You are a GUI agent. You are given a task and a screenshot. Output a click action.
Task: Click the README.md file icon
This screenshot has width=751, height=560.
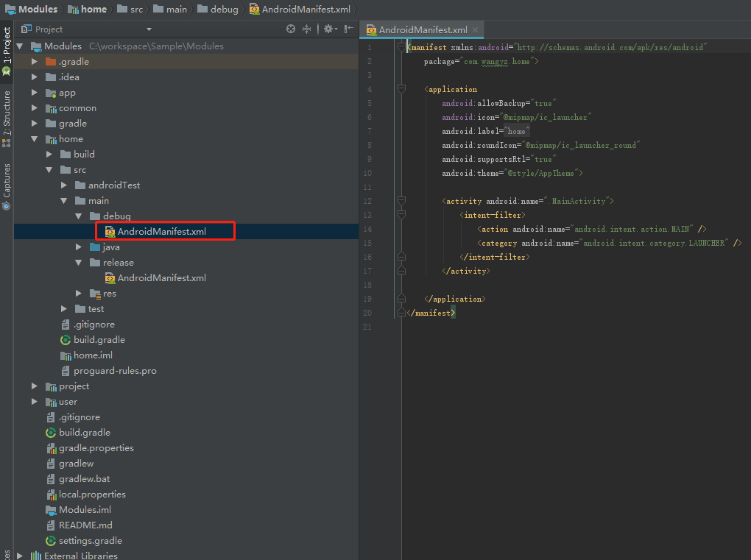pos(51,525)
